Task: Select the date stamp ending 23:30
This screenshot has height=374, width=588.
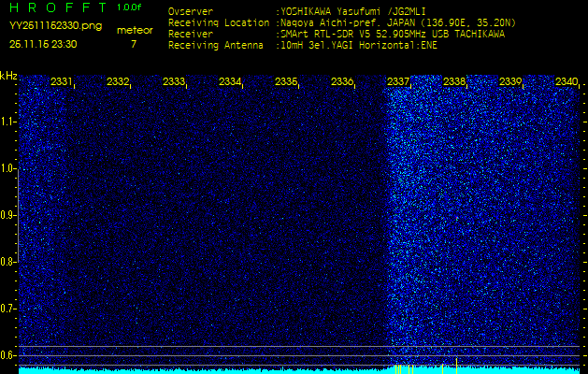Action: [43, 44]
